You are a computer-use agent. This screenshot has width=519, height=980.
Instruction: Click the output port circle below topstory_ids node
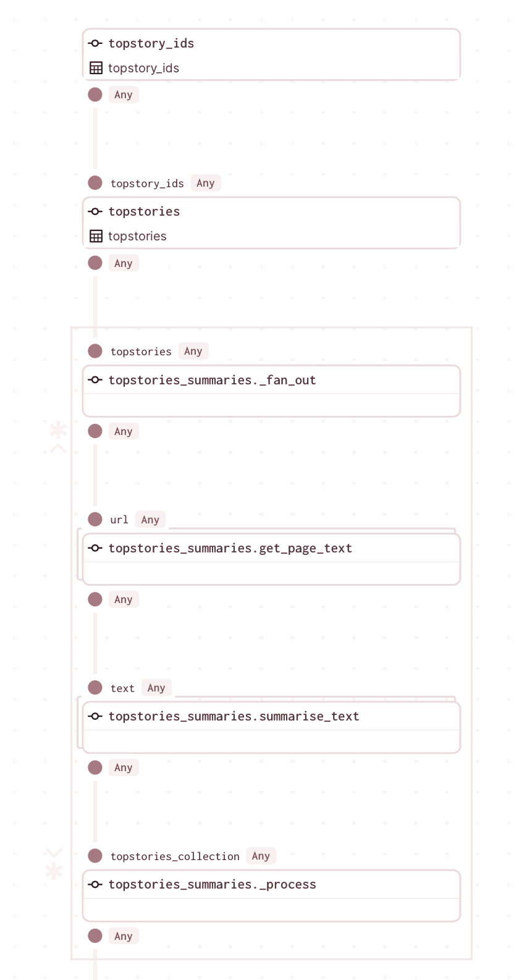pyautogui.click(x=95, y=95)
